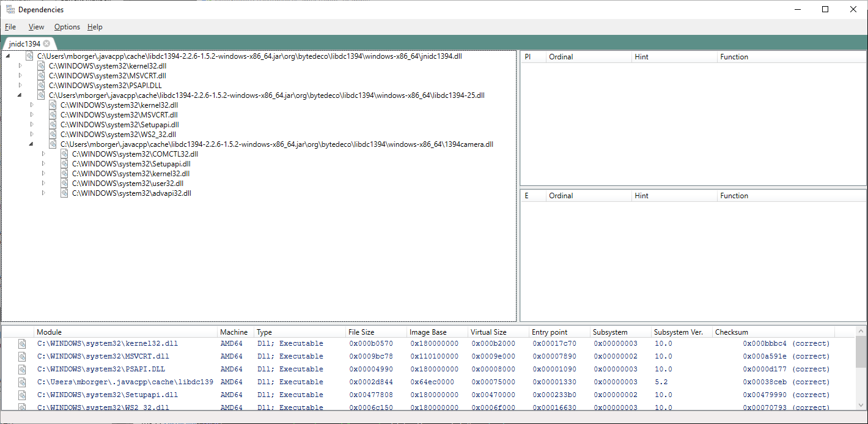Click the DLL icon beside the WS2_32.dll tree entry

pyautogui.click(x=52, y=134)
